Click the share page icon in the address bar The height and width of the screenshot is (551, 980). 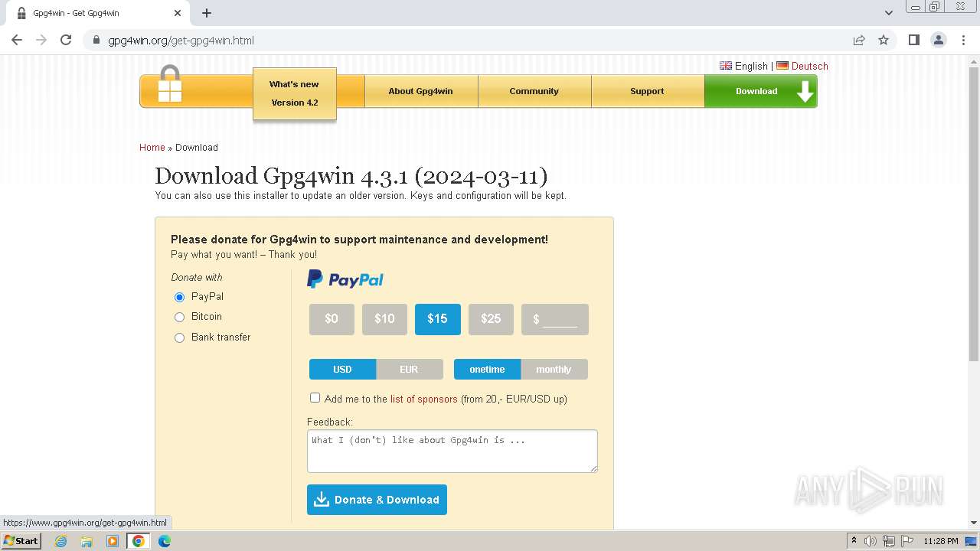pyautogui.click(x=859, y=41)
